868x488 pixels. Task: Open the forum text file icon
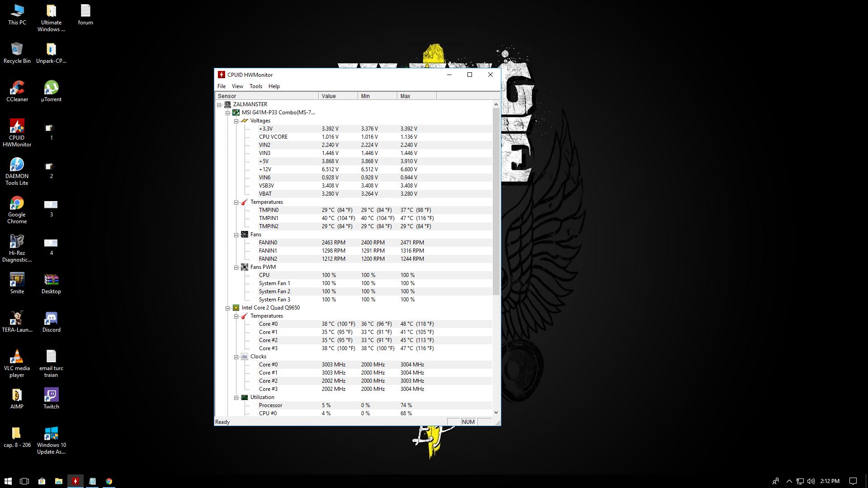point(85,14)
